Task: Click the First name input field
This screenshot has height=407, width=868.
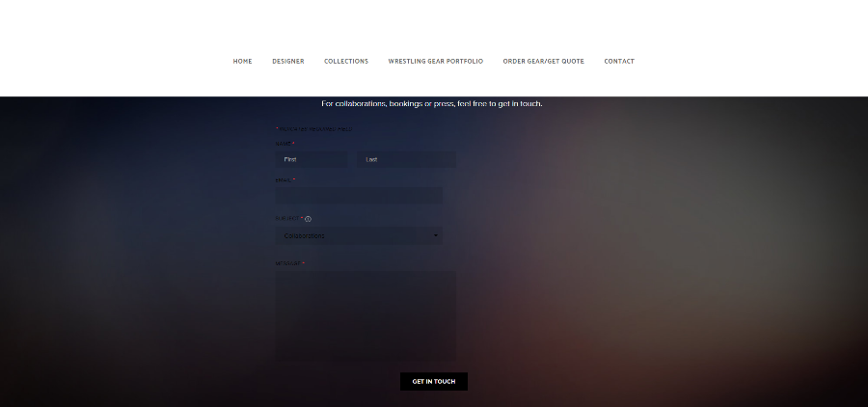Action: pos(312,159)
